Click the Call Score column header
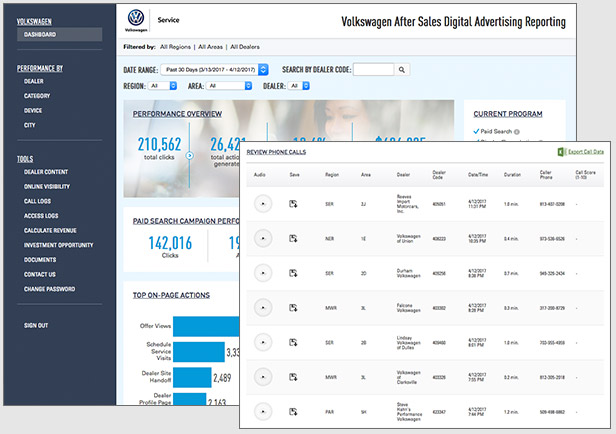 (x=585, y=175)
